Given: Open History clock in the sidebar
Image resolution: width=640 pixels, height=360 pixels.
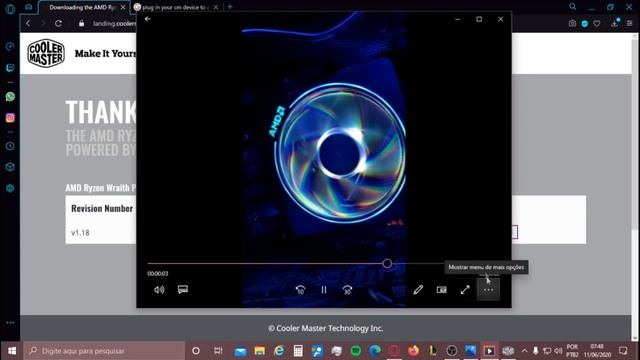Looking at the screenshot, I should 10,146.
